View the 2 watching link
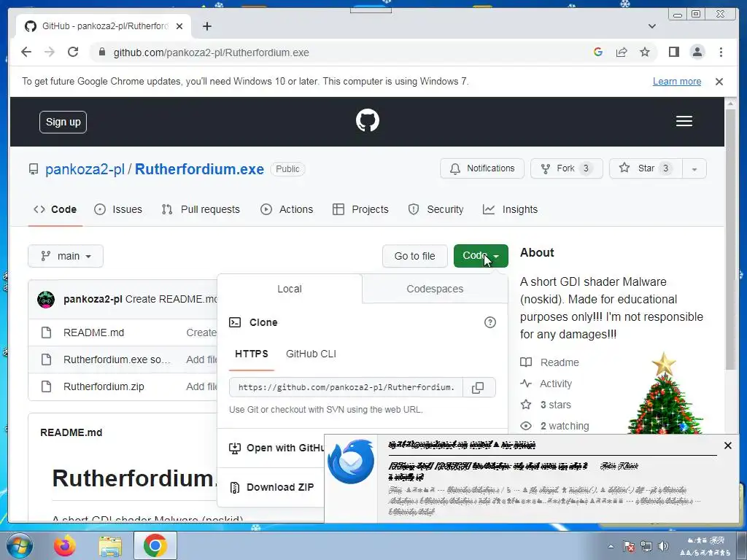This screenshot has width=747, height=560. (x=554, y=426)
